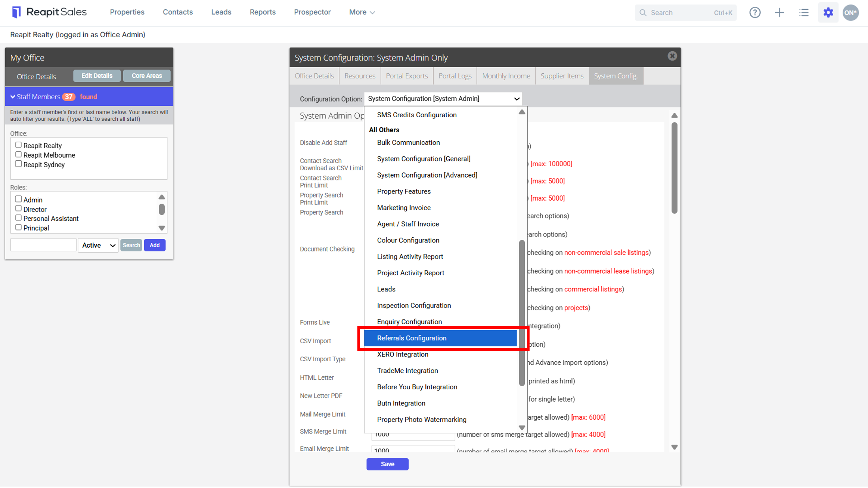
Task: Tick the Reapit Melbourne office checkbox
Action: 18,154
